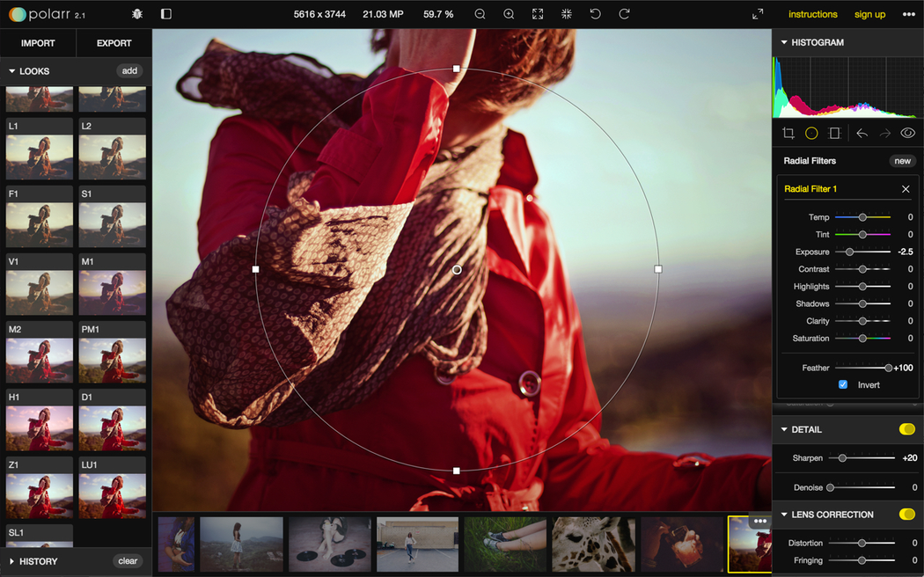Select the Gradient Filter tool icon
The width and height of the screenshot is (924, 577).
coord(835,134)
